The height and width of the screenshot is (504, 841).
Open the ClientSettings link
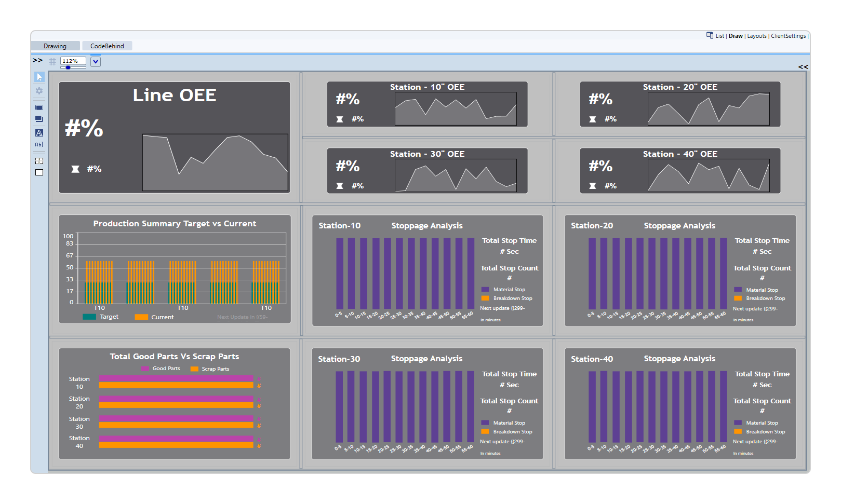[x=788, y=36]
